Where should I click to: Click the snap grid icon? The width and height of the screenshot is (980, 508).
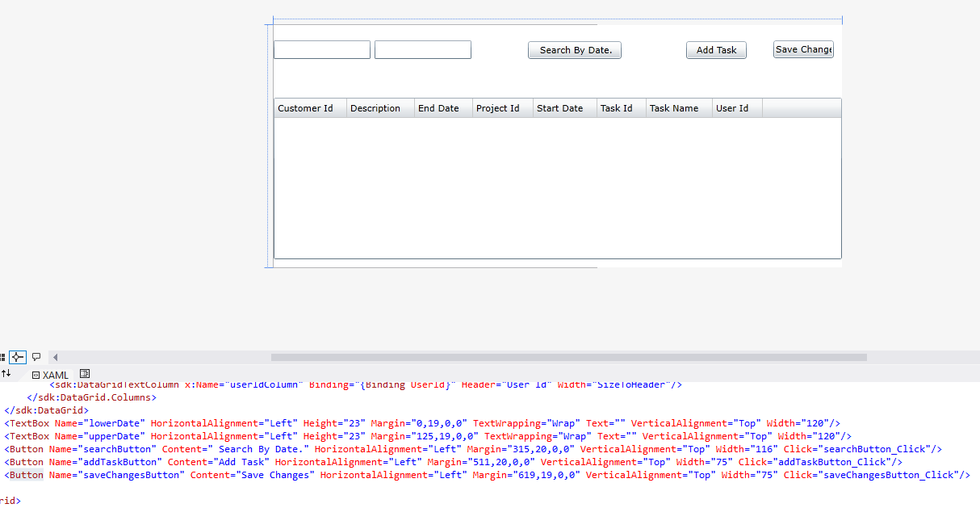point(2,357)
